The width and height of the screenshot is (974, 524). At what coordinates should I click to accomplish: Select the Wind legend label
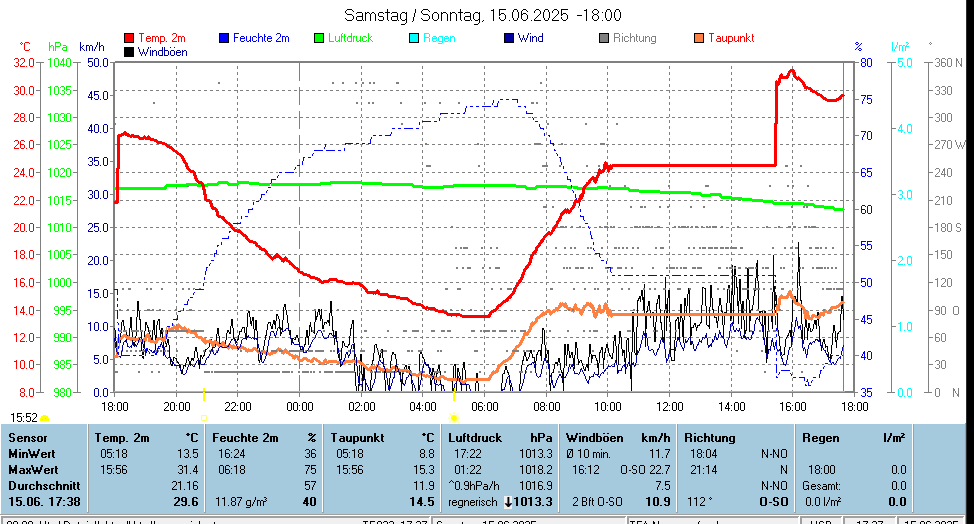[530, 38]
